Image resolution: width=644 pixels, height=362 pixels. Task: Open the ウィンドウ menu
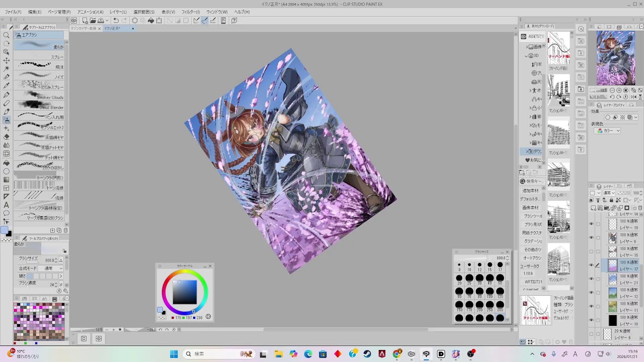[217, 12]
